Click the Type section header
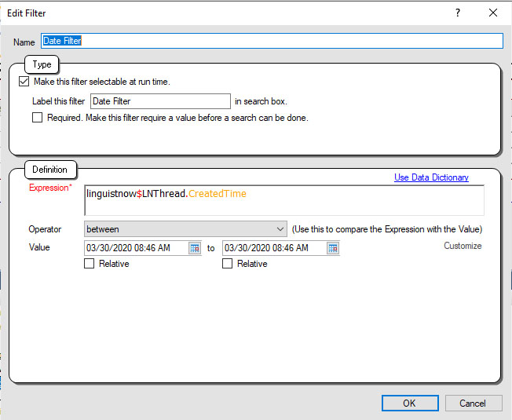The image size is (512, 420). 42,64
